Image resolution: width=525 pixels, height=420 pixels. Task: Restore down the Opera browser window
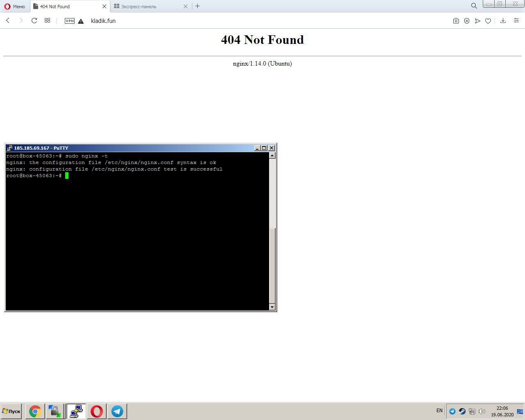pyautogui.click(x=499, y=4)
